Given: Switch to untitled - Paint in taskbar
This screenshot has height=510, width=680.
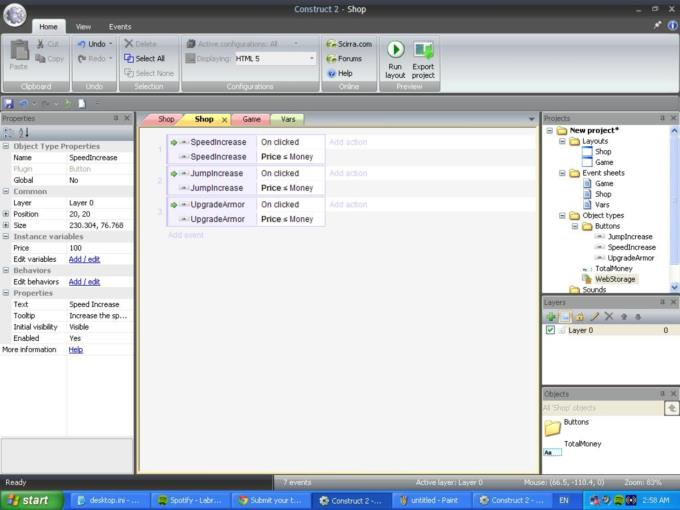Looking at the screenshot, I should click(431, 500).
